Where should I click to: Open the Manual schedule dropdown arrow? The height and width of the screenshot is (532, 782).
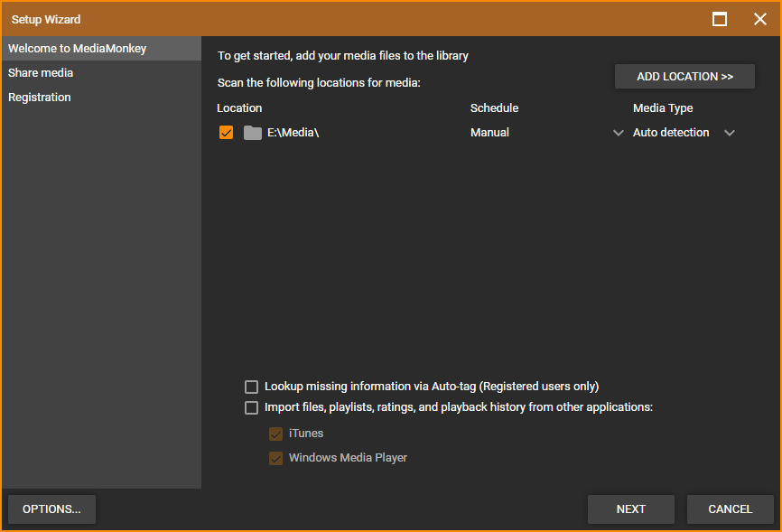coord(618,133)
